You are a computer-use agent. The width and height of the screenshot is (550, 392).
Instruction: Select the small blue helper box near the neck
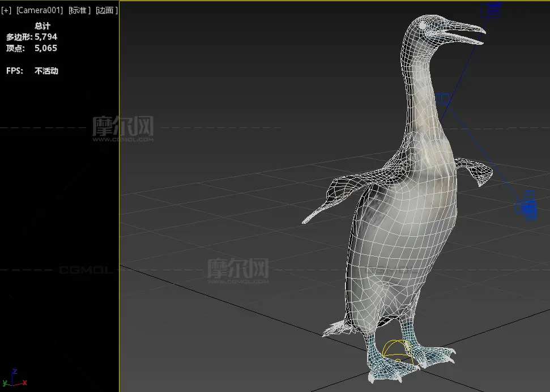(443, 100)
